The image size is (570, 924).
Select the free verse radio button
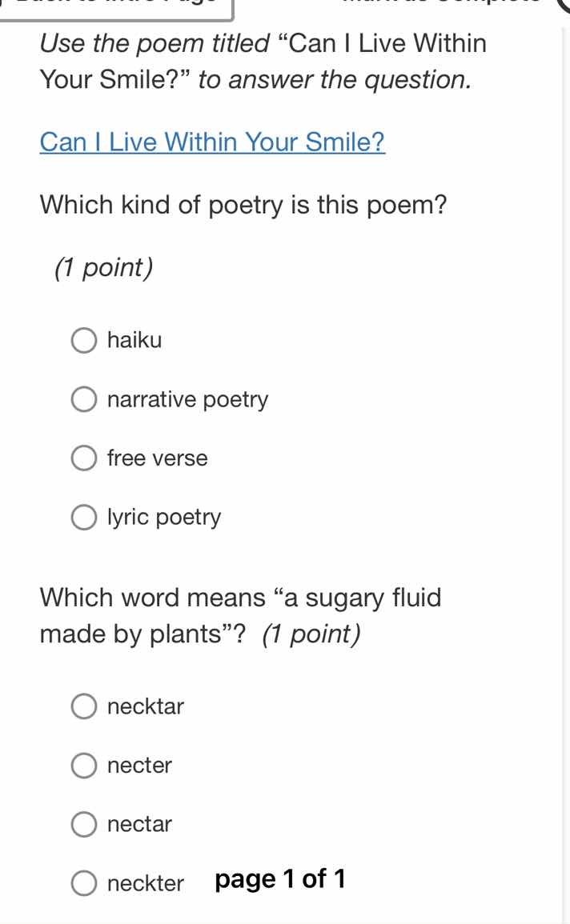click(84, 458)
